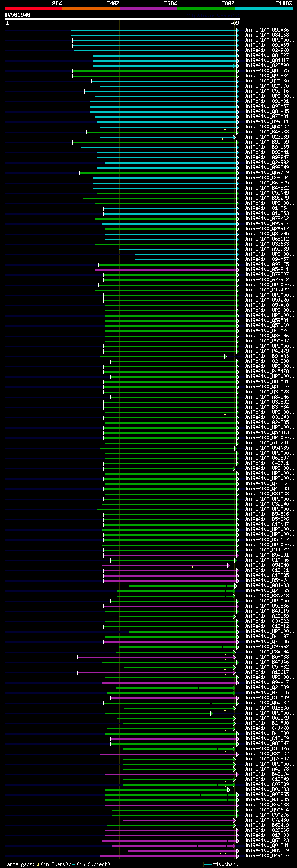The height and width of the screenshot is (868, 297).
Task: Select the UniRef100_A4QTY8 label
Action: 266,769
